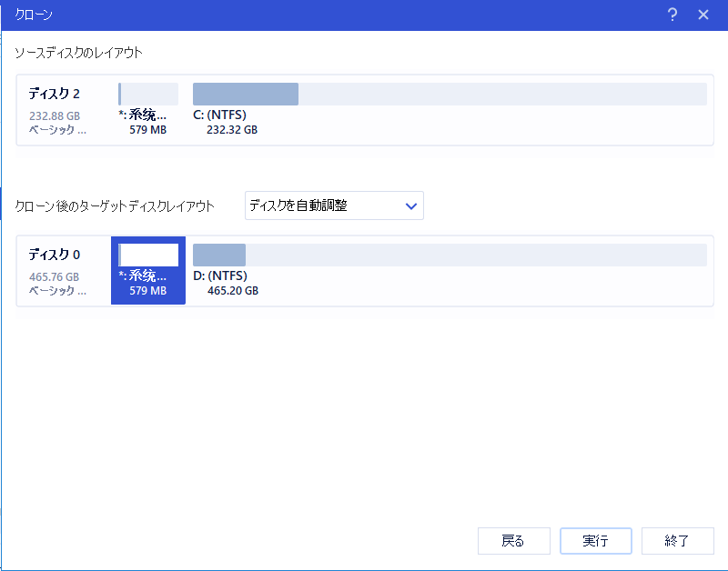The height and width of the screenshot is (571, 728).
Task: Select D: (NTFS) partition on target disk
Action: point(218,255)
